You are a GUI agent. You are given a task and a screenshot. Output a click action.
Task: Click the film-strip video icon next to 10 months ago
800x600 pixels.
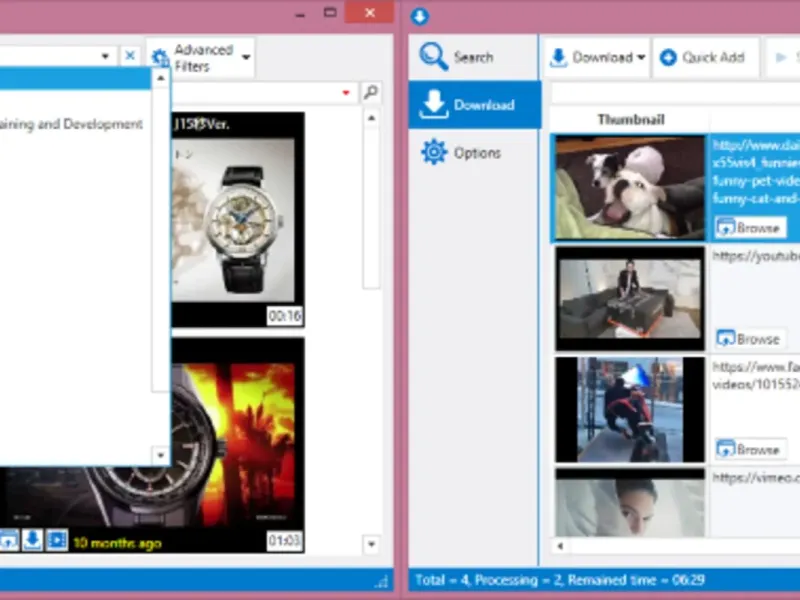57,540
